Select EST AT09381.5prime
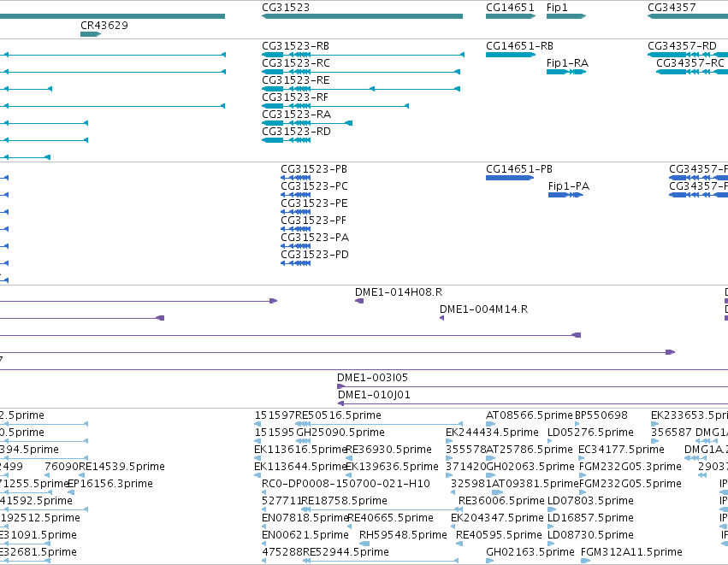This screenshot has height=565, width=728. (x=497, y=492)
